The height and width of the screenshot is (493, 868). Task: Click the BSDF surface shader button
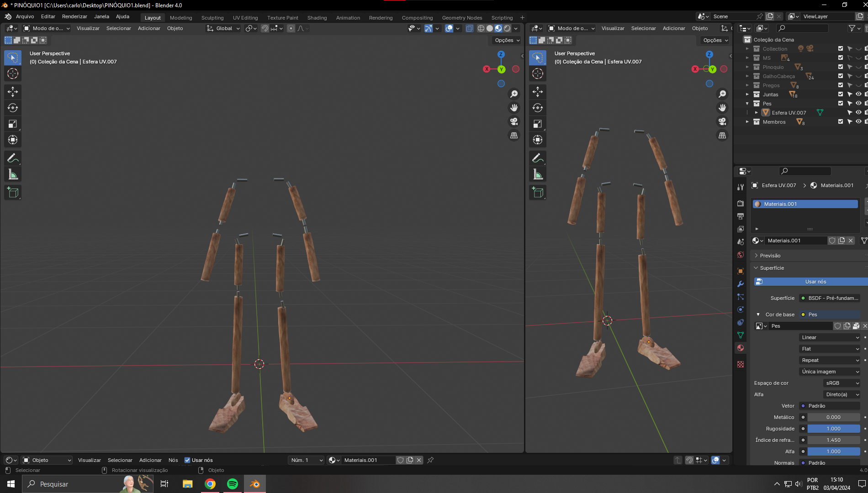(x=830, y=298)
